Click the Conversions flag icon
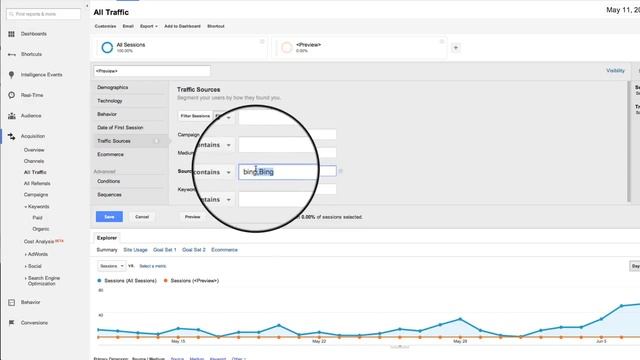This screenshot has height=360, width=640. 11,323
